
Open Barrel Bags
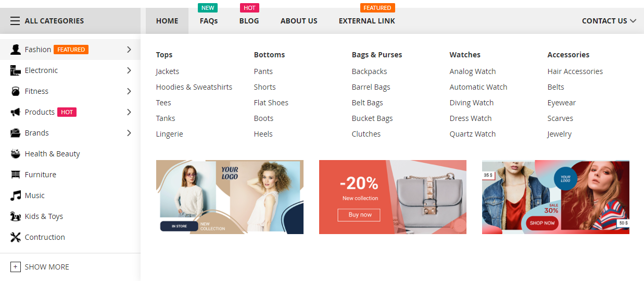click(371, 87)
